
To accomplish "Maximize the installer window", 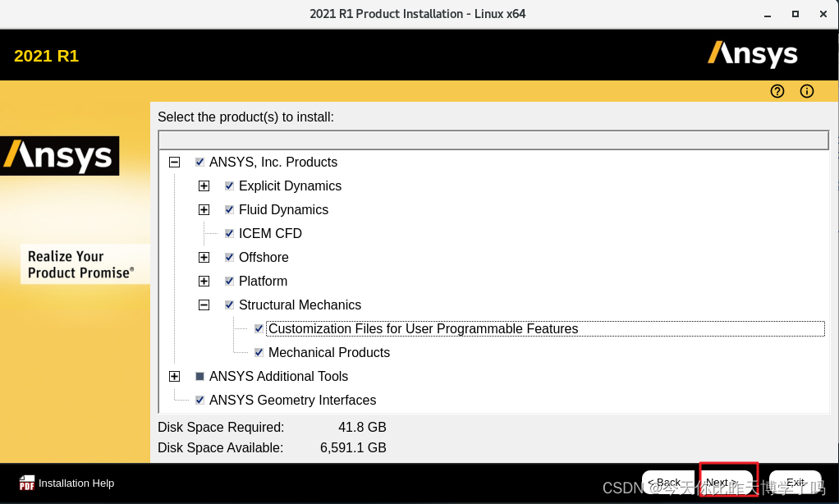I will click(795, 14).
